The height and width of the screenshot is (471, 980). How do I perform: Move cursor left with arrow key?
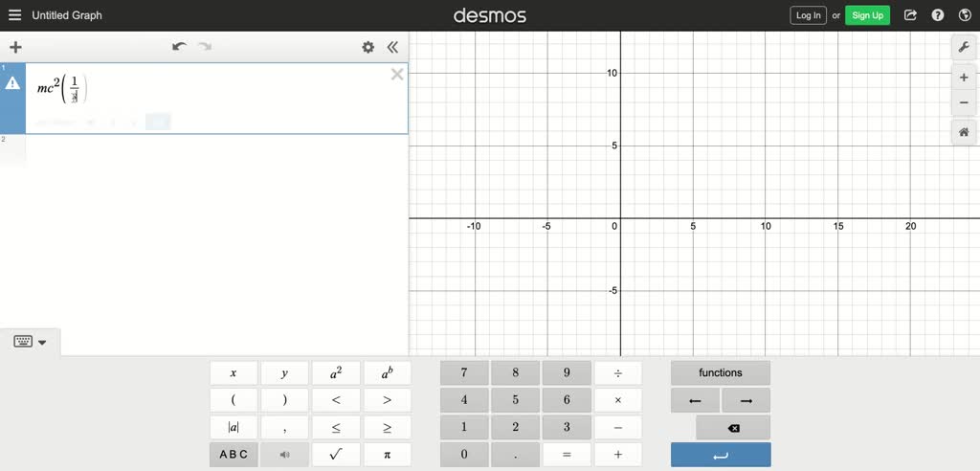click(x=695, y=400)
